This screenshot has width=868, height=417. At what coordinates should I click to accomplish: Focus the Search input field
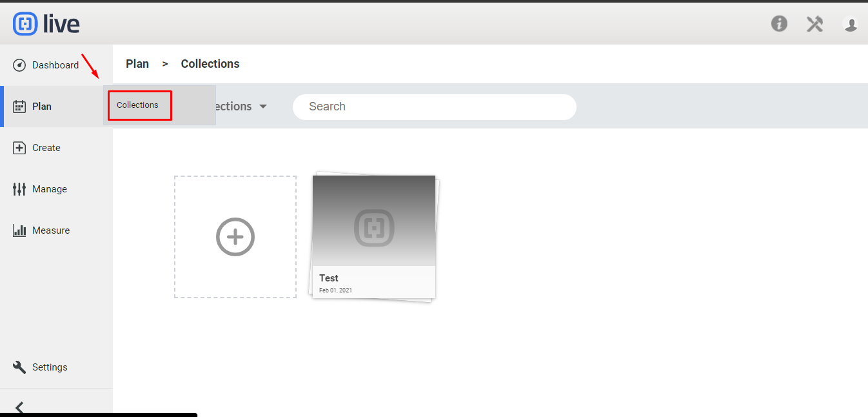pos(435,107)
